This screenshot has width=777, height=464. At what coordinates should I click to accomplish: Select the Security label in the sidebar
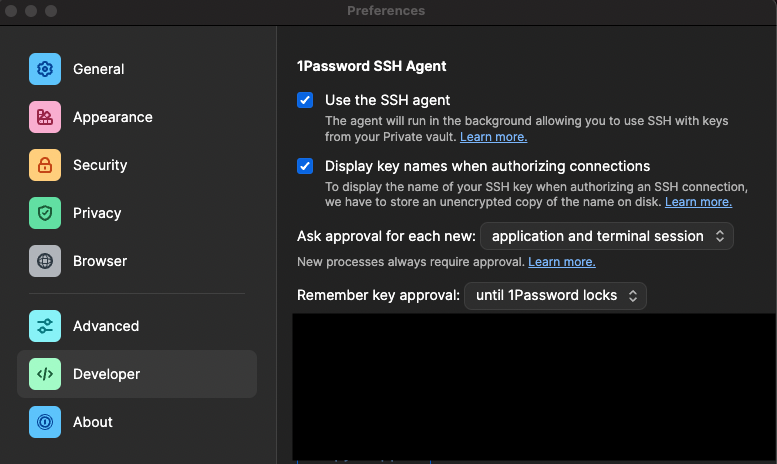coord(100,165)
